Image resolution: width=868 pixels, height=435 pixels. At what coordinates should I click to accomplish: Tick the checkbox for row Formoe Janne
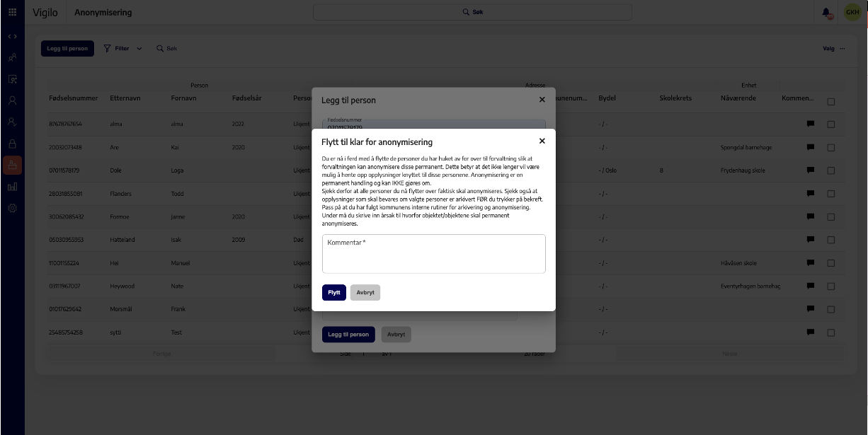[831, 217]
